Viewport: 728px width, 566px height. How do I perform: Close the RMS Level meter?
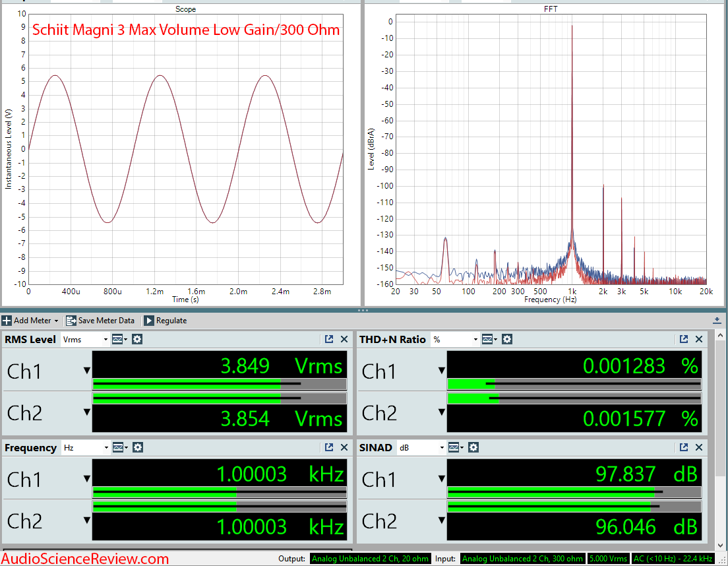coord(344,340)
